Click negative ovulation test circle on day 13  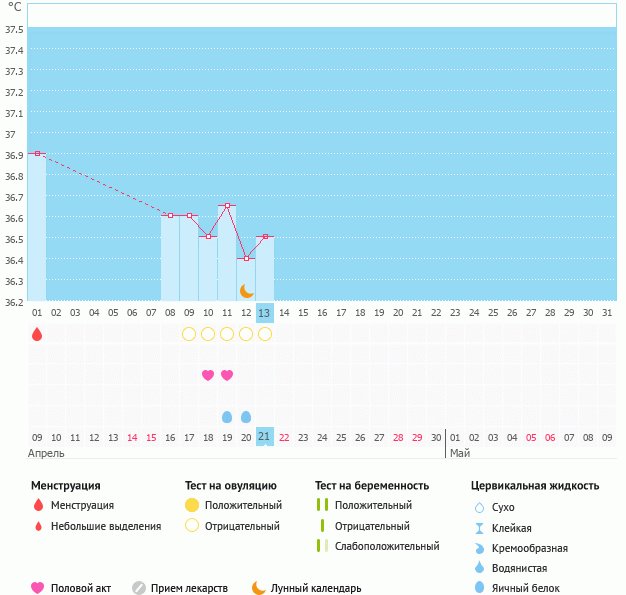point(265,334)
